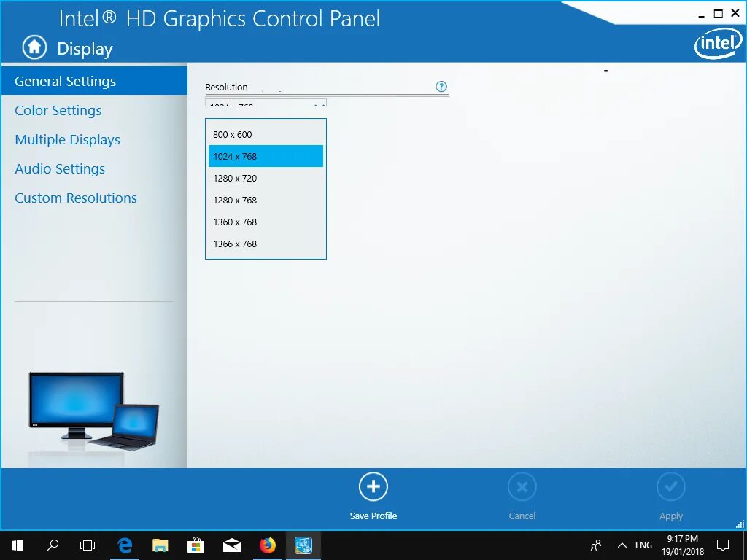747x560 pixels.
Task: Launch Microsoft Edge from the taskbar
Action: (124, 545)
